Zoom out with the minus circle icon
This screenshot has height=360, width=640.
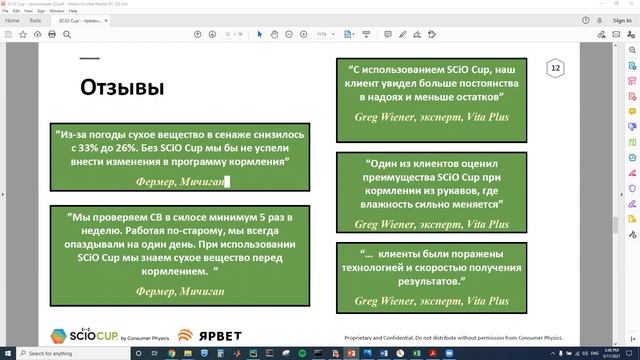[x=289, y=35]
